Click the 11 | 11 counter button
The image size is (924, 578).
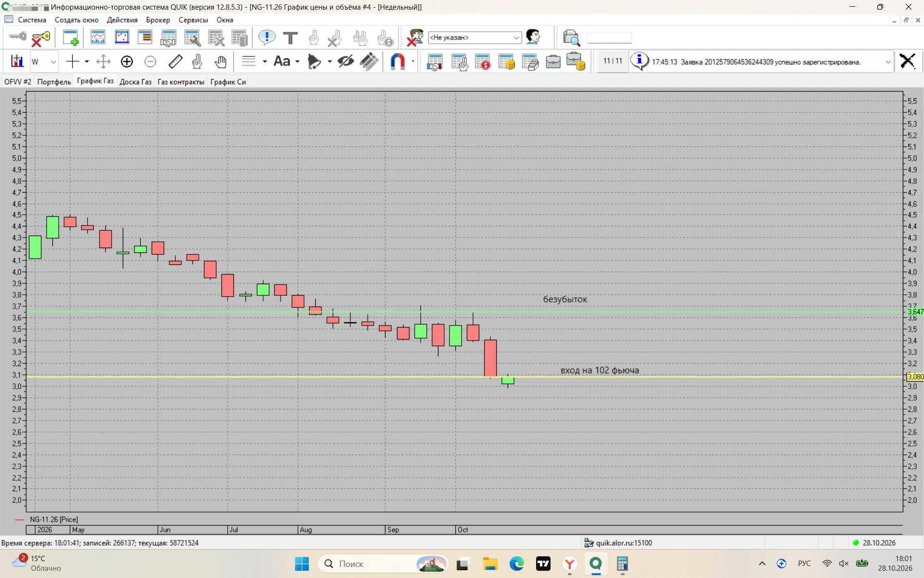coord(613,61)
